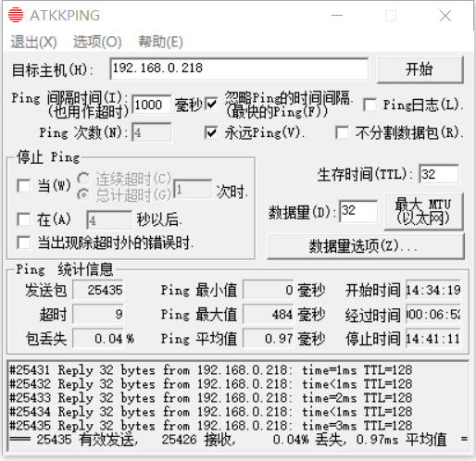Tick the 在(A) seconds-later checkbox
Image resolution: width=476 pixels, height=461 pixels.
point(24,219)
